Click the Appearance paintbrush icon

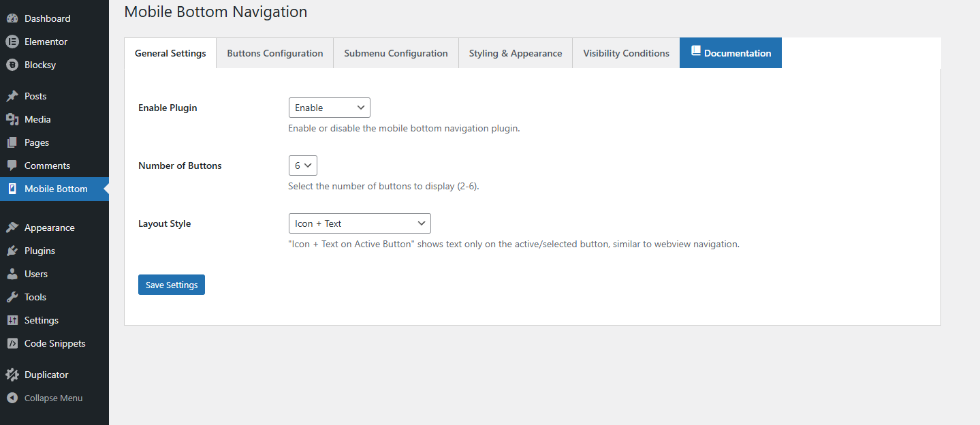click(x=12, y=227)
